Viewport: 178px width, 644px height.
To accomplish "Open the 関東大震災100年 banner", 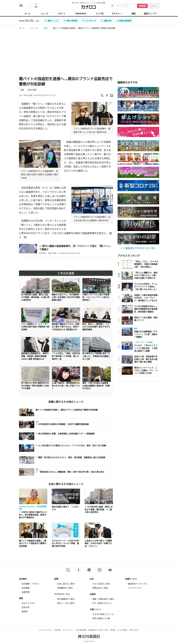I will (x=138, y=146).
